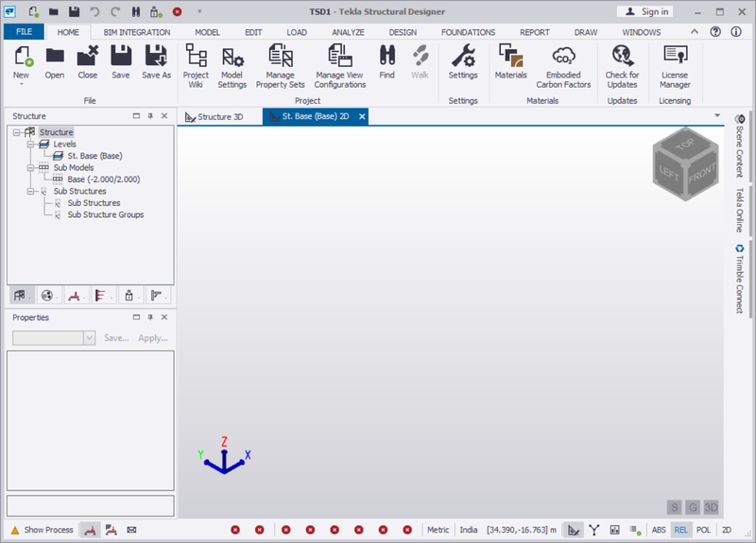Click quick access Redo arrow
This screenshot has height=543, width=756.
pyautogui.click(x=115, y=11)
